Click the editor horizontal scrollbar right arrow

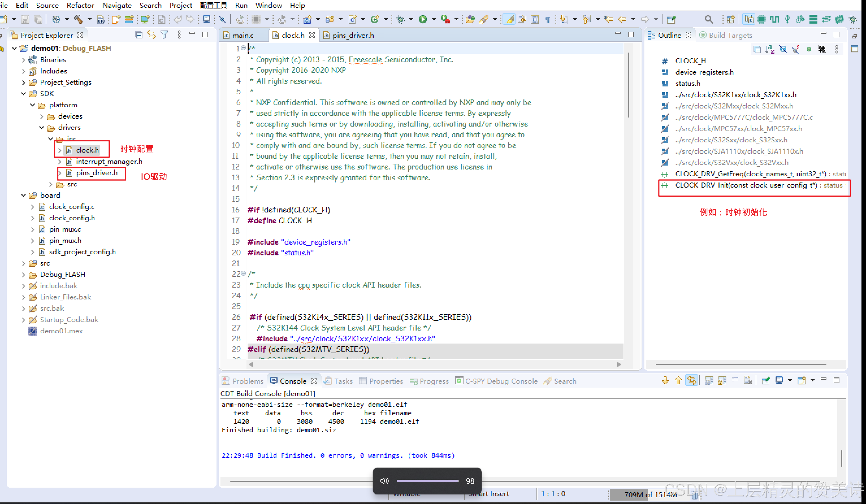point(619,364)
